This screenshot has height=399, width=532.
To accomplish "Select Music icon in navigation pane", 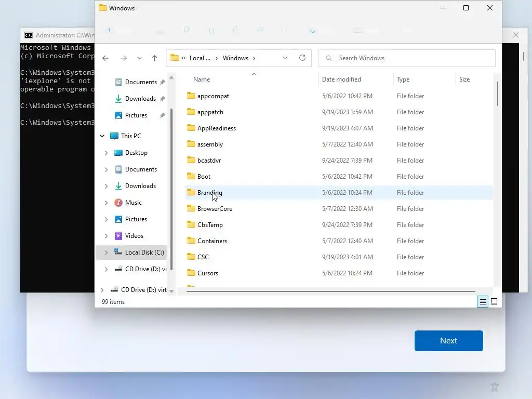I will pos(118,203).
